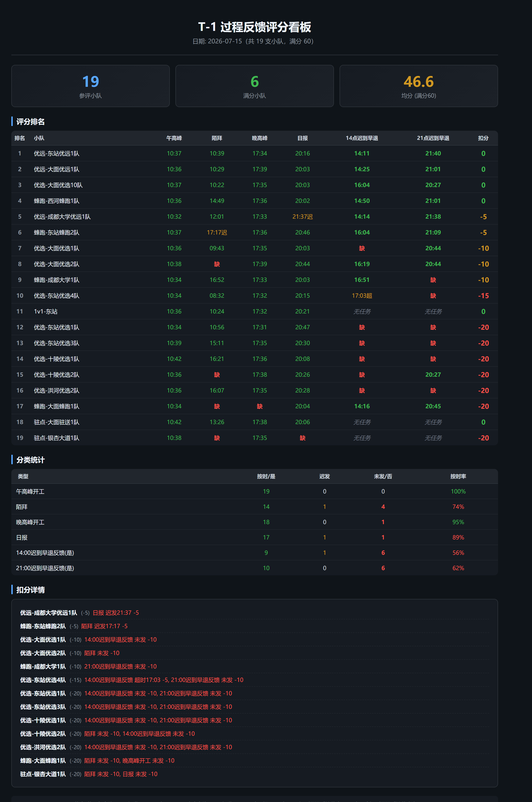The width and height of the screenshot is (532, 802).
Task: Click 蜂跑-成都大学1队 row 14点 time 16:51
Action: pos(362,280)
